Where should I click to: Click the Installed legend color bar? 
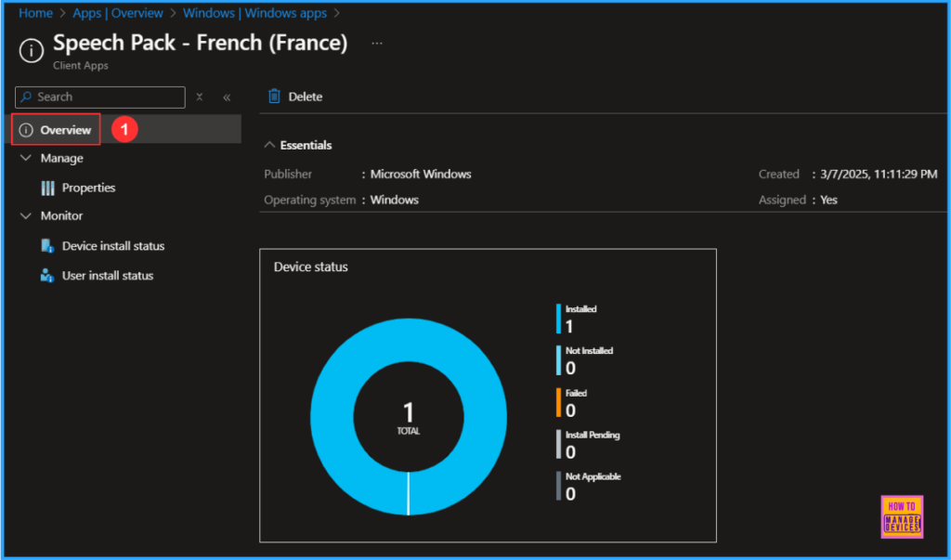coord(558,319)
